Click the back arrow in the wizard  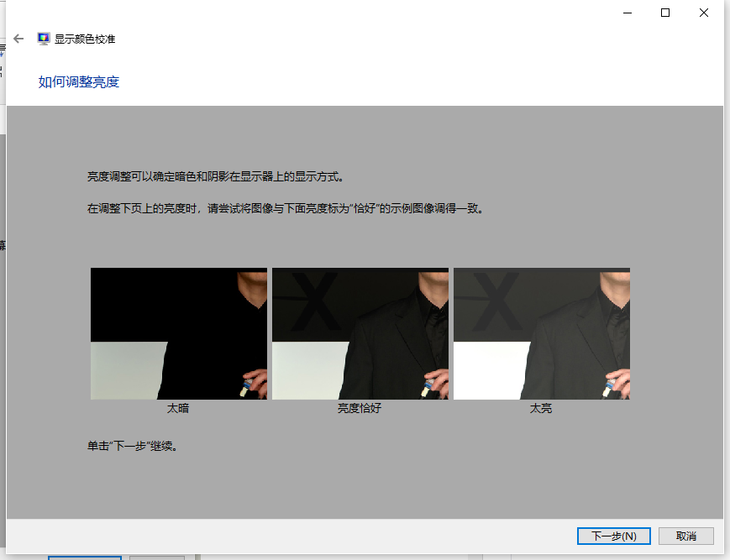(x=17, y=38)
